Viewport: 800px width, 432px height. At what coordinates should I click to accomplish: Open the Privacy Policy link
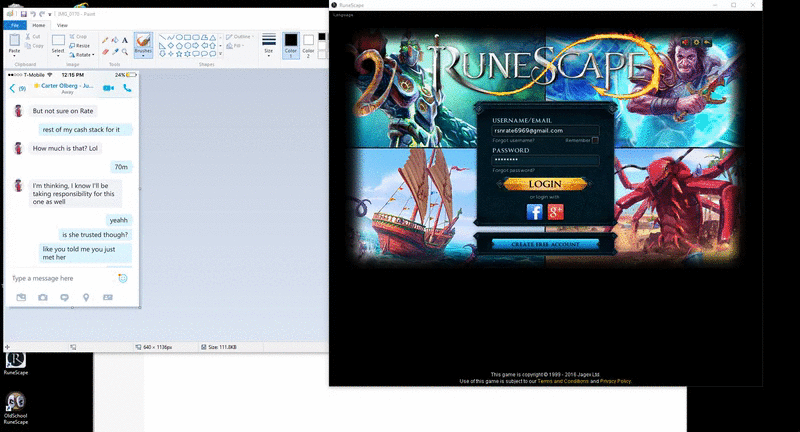[615, 381]
